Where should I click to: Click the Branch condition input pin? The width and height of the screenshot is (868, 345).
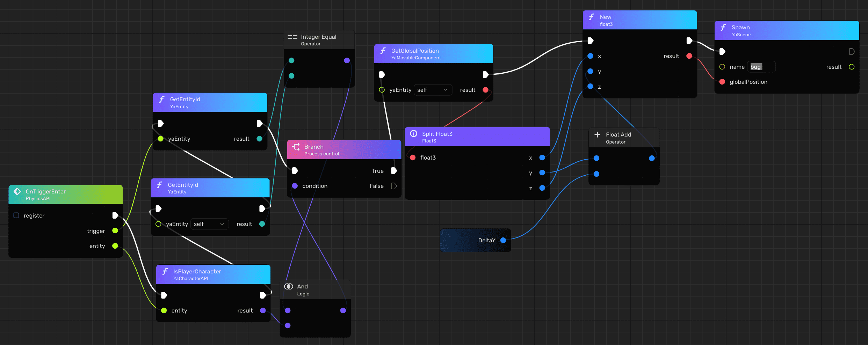point(295,186)
